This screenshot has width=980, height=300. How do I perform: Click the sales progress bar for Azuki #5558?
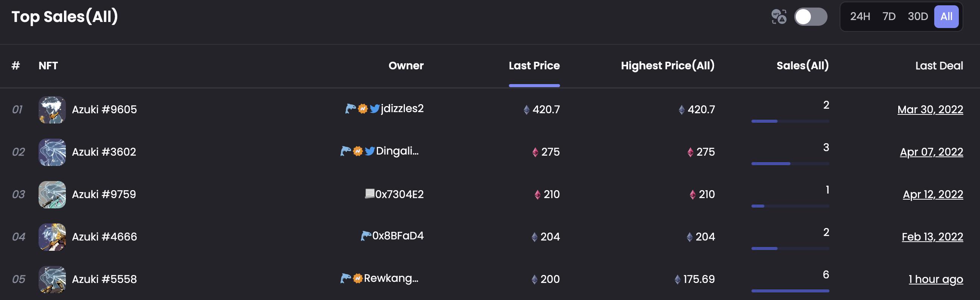(790, 291)
